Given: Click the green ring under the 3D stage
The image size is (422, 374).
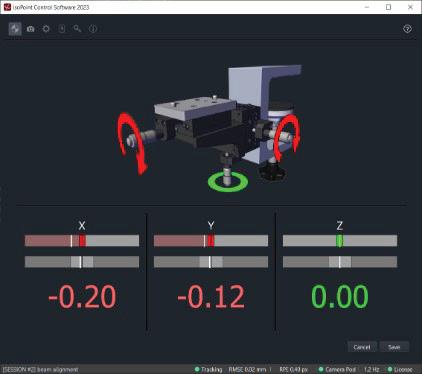Looking at the screenshot, I should click(228, 182).
